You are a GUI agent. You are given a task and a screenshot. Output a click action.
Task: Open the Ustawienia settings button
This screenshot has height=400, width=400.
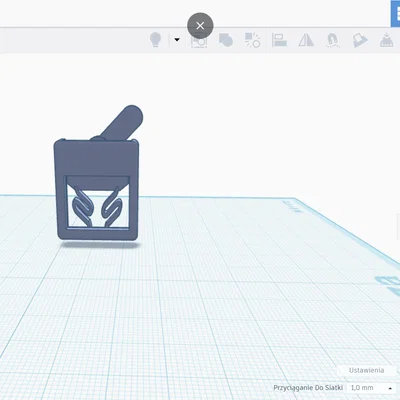click(x=366, y=370)
